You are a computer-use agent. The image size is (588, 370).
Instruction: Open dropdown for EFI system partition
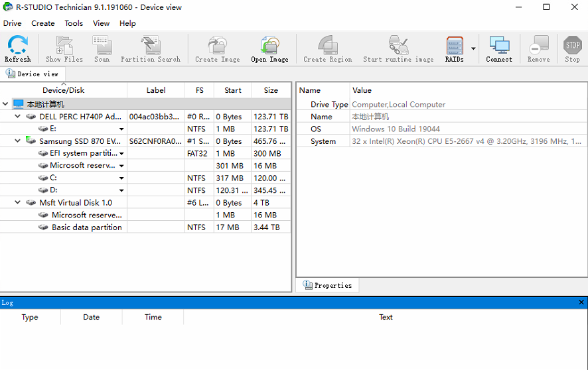(121, 154)
